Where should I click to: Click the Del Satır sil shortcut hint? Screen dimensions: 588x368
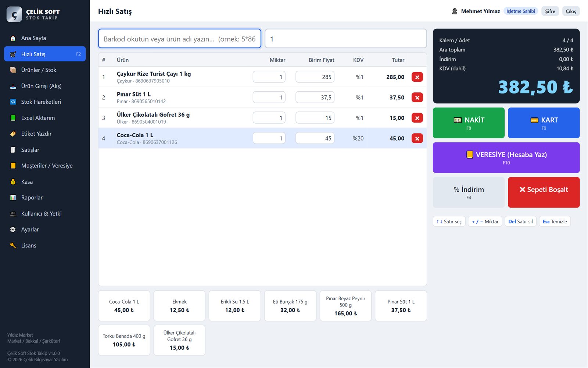coord(520,222)
